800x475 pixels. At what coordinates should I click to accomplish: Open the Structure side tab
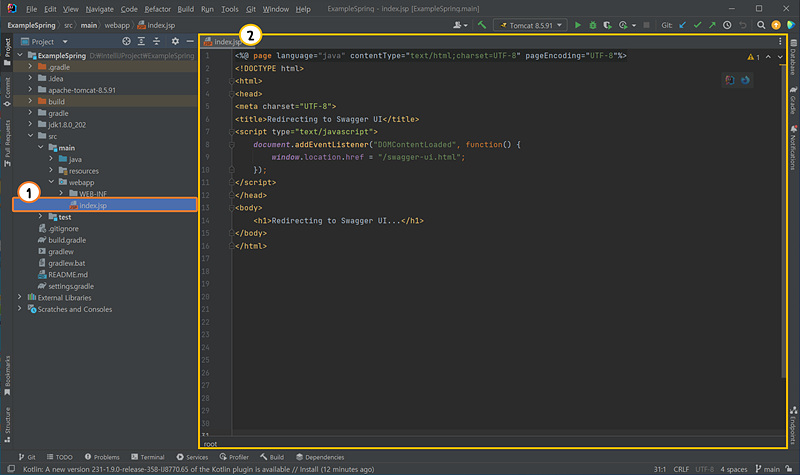click(7, 424)
